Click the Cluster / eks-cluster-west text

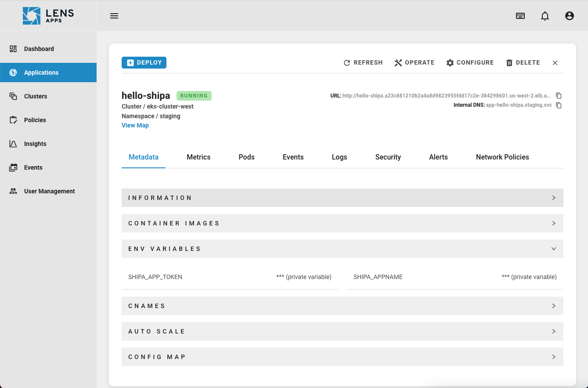(158, 106)
